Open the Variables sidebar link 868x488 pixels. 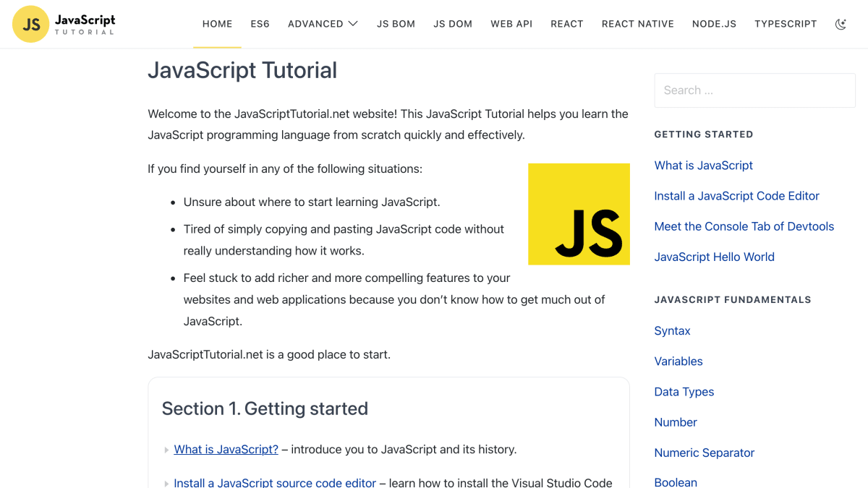click(x=678, y=361)
